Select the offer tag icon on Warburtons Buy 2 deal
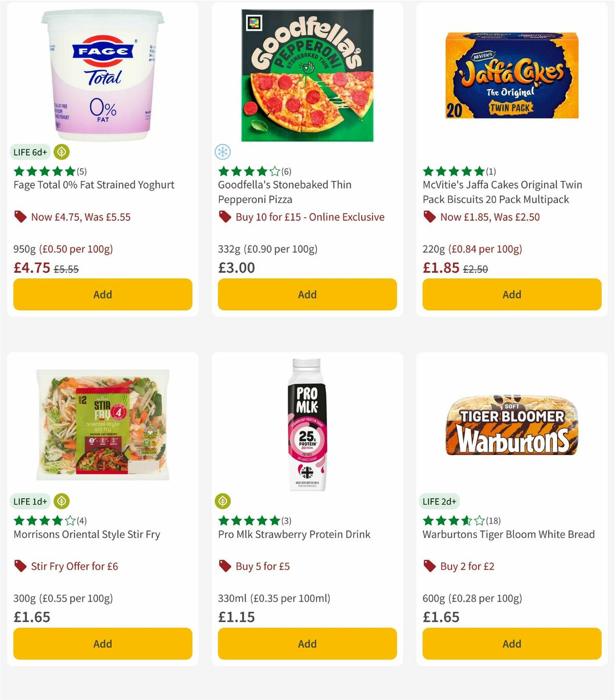 429,566
